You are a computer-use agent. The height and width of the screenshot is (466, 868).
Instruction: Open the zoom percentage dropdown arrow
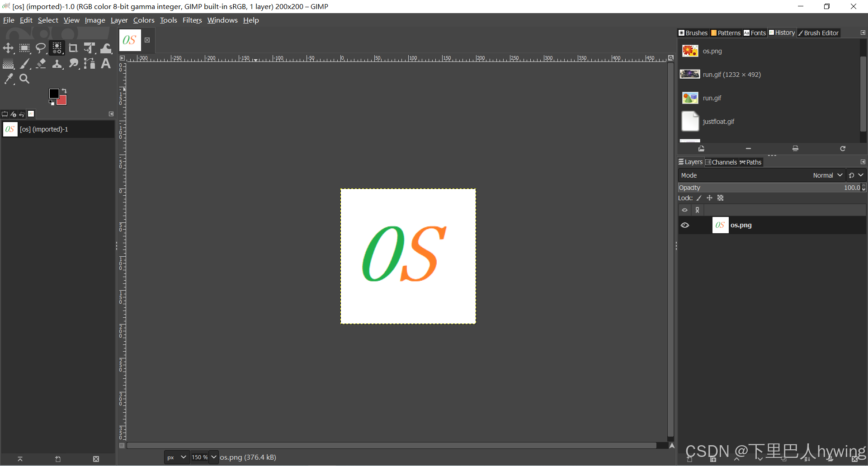(214, 457)
